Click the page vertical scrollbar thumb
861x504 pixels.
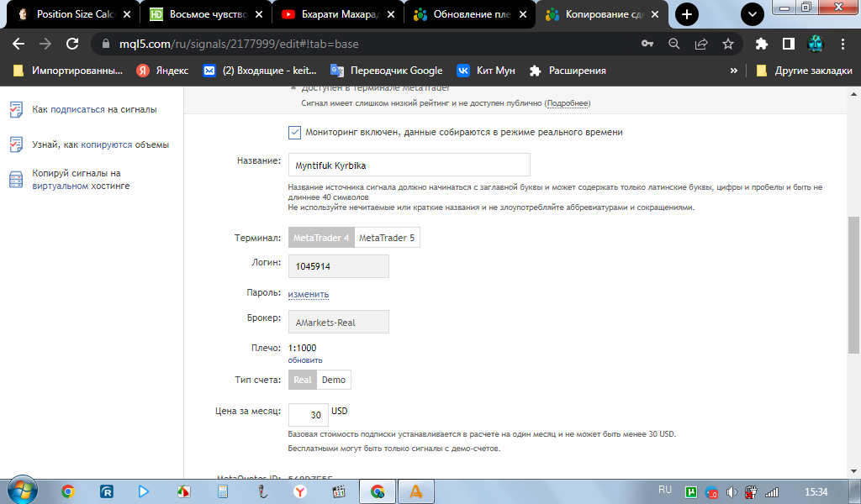pos(853,285)
